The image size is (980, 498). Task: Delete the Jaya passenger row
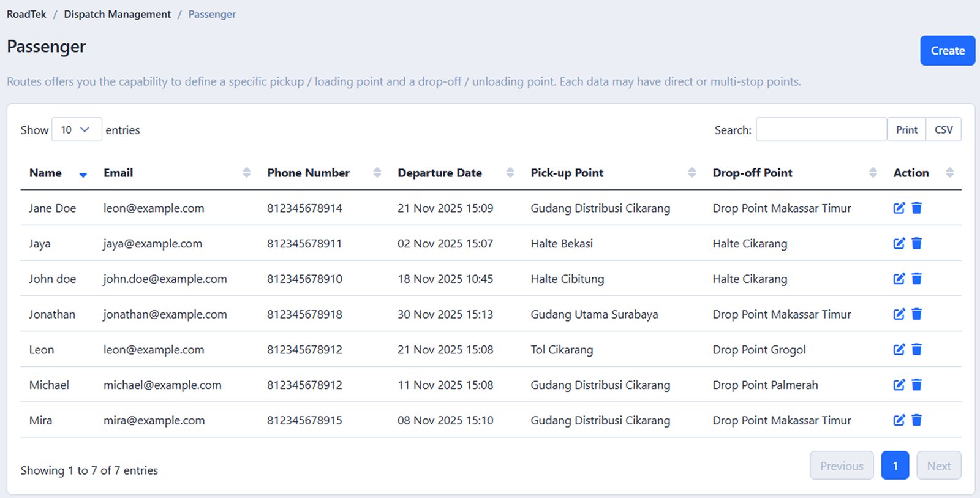click(916, 244)
